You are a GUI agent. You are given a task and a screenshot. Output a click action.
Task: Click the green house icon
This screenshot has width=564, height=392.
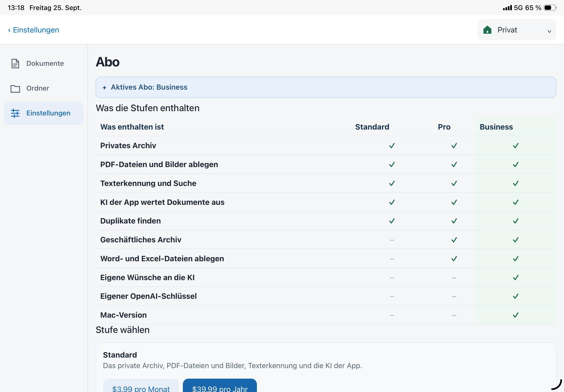(487, 30)
